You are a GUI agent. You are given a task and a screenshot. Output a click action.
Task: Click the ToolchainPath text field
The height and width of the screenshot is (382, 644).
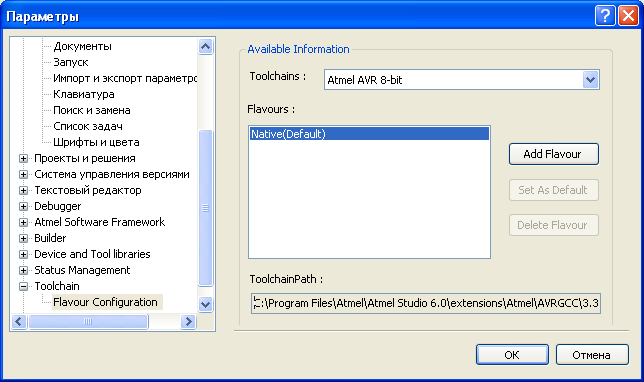point(426,304)
